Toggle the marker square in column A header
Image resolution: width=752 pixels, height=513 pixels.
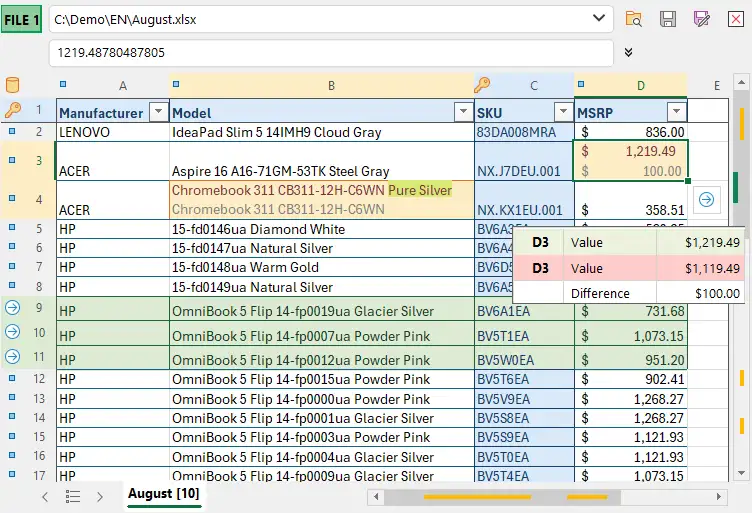coord(63,84)
